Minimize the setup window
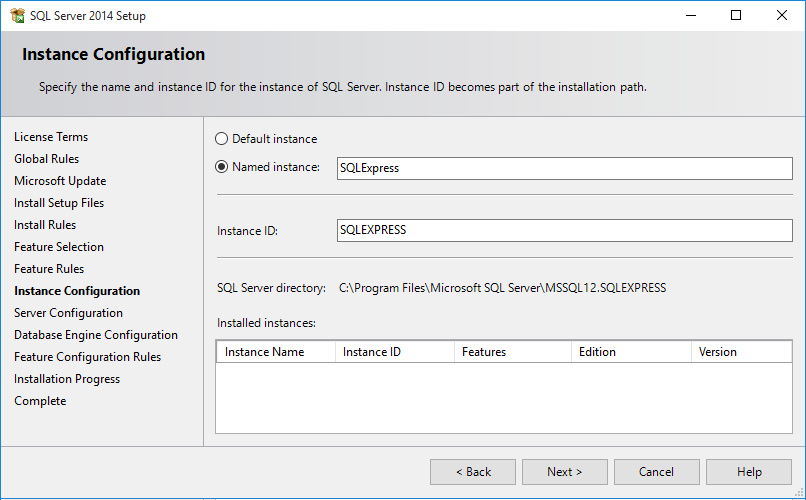 click(691, 15)
